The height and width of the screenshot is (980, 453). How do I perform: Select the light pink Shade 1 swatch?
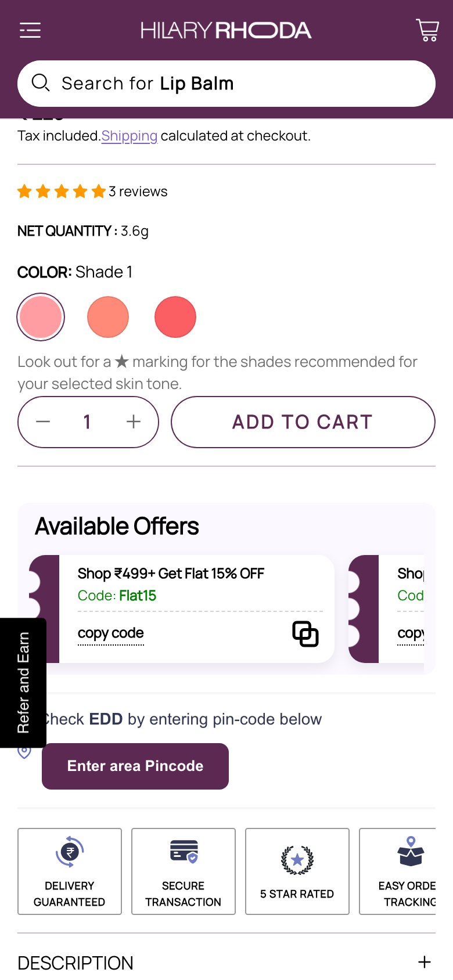click(41, 317)
